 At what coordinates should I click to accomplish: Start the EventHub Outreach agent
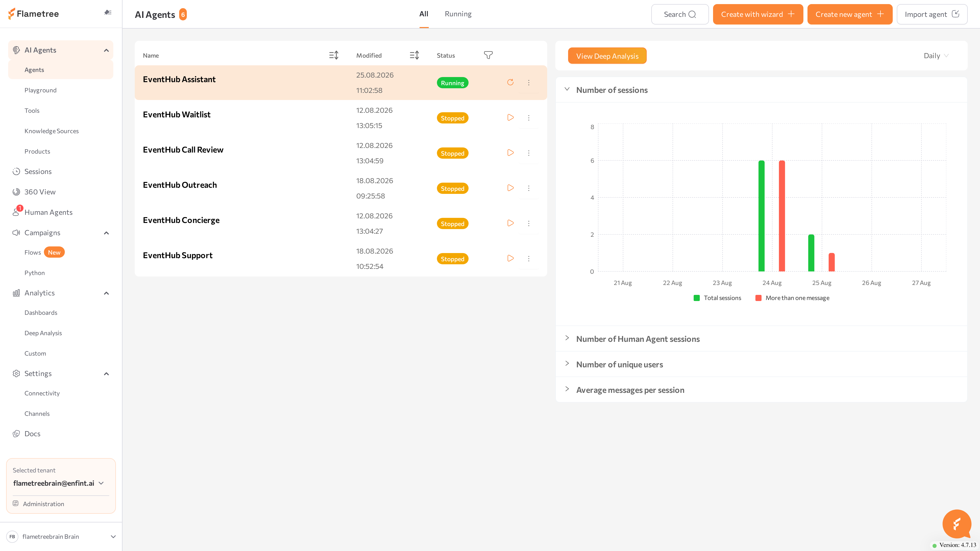pyautogui.click(x=510, y=188)
